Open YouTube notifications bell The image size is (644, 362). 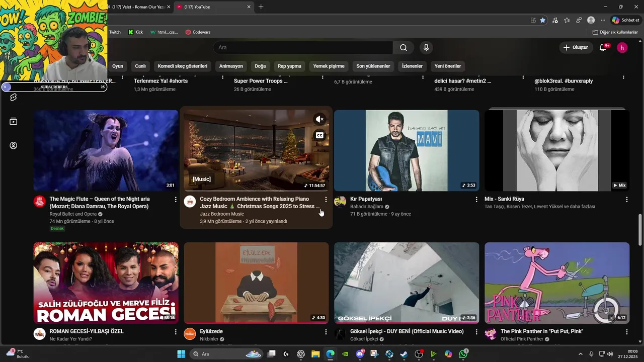[603, 48]
